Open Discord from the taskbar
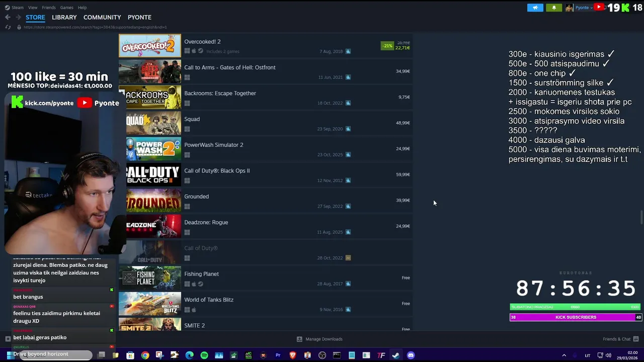The width and height of the screenshot is (644, 362). [411, 355]
